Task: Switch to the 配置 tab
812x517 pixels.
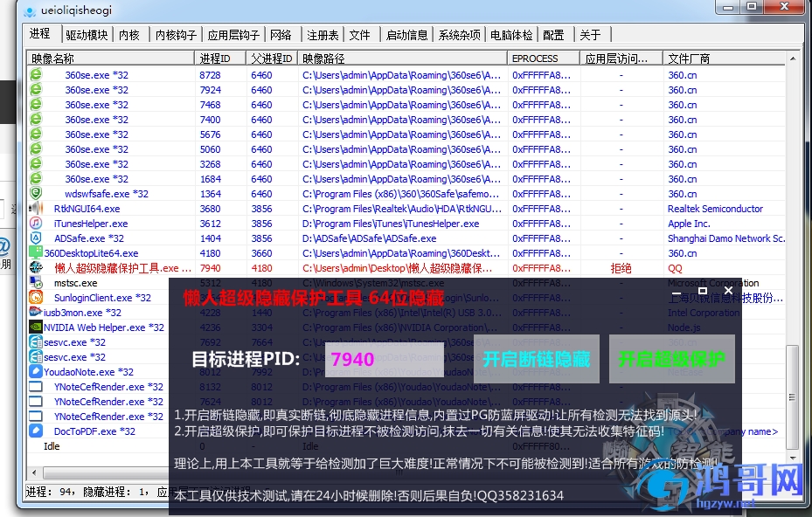Action: point(553,35)
